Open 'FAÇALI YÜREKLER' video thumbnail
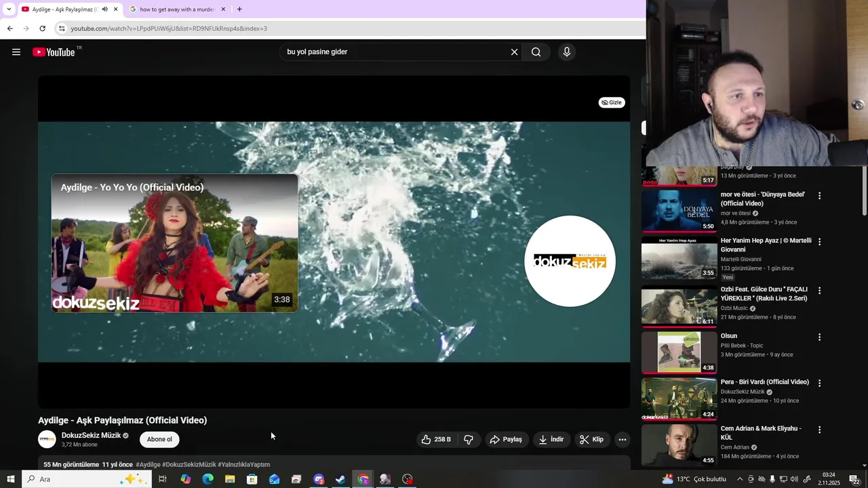This screenshot has height=488, width=868. coord(679,306)
